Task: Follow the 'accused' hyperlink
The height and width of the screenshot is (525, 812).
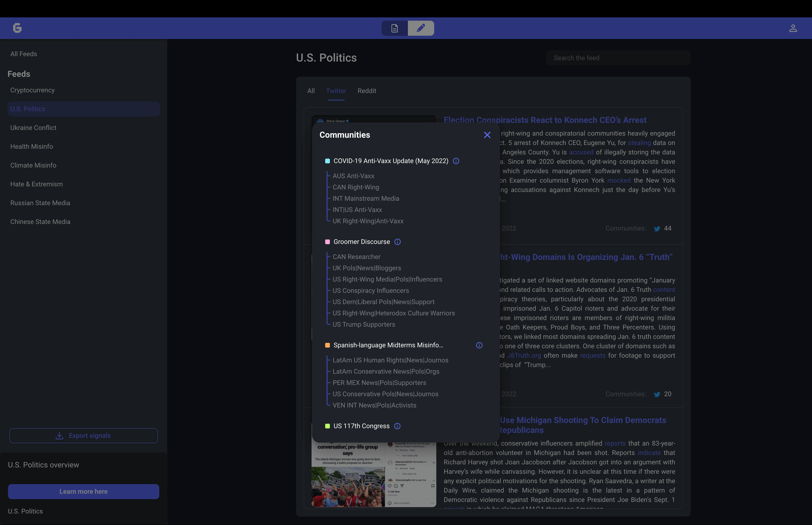Action: pyautogui.click(x=581, y=152)
